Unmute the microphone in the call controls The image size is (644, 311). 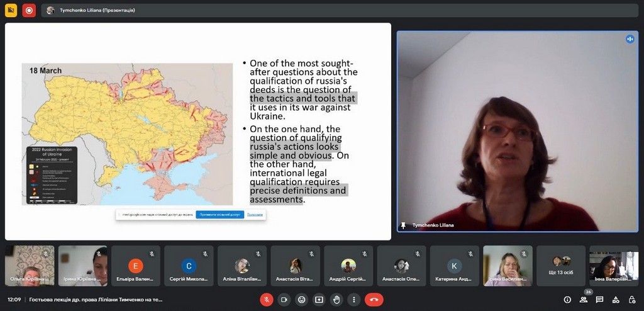point(267,300)
